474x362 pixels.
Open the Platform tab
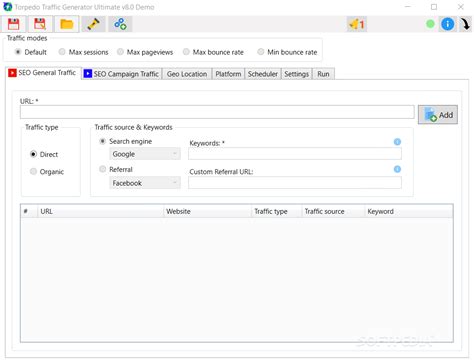coord(228,74)
